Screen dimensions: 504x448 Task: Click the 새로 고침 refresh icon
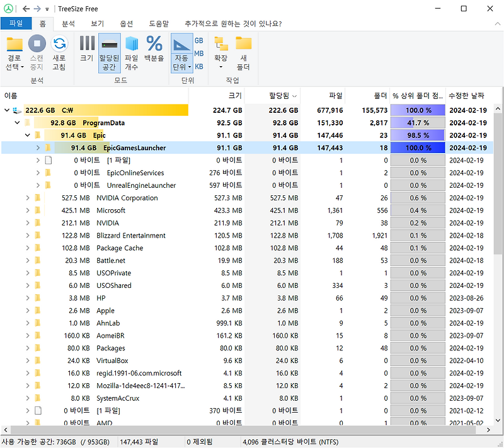pos(59,43)
